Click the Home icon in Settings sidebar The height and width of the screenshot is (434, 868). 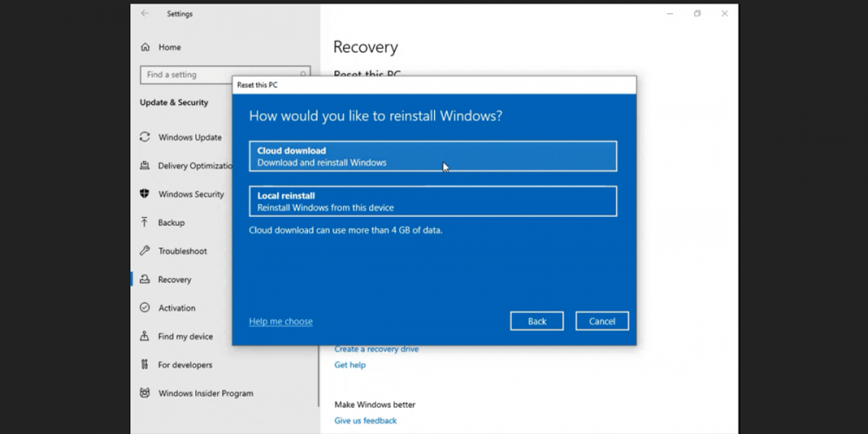point(145,47)
